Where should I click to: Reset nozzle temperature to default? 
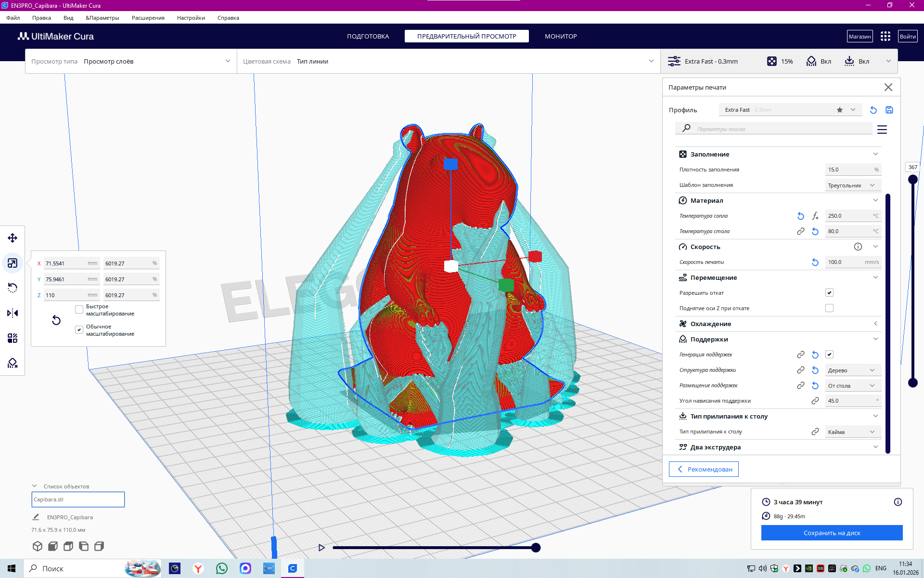(x=801, y=216)
